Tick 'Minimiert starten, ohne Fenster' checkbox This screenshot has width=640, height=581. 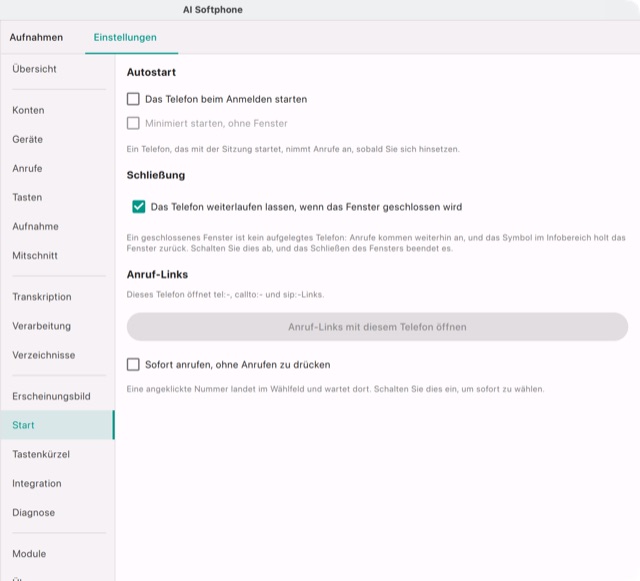pyautogui.click(x=133, y=123)
